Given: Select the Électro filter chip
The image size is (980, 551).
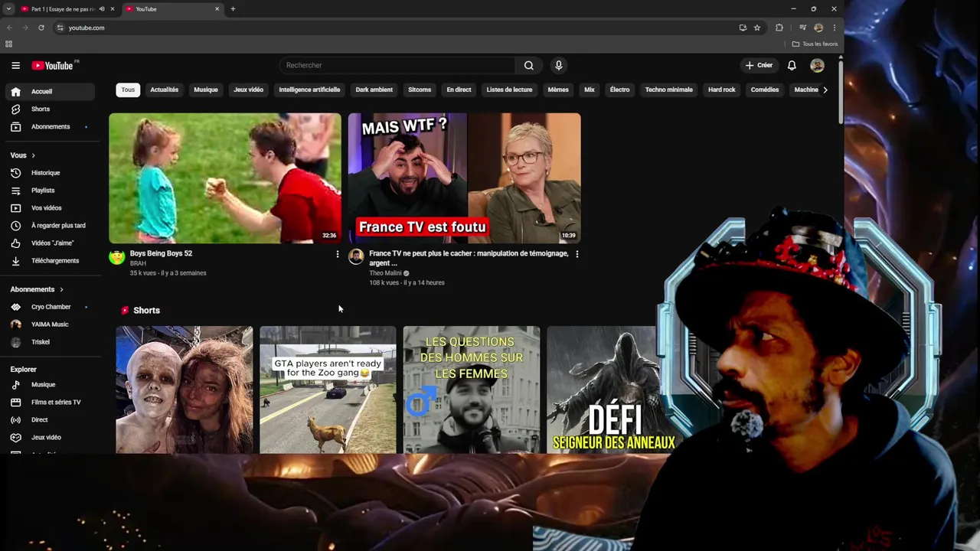Looking at the screenshot, I should pos(620,90).
